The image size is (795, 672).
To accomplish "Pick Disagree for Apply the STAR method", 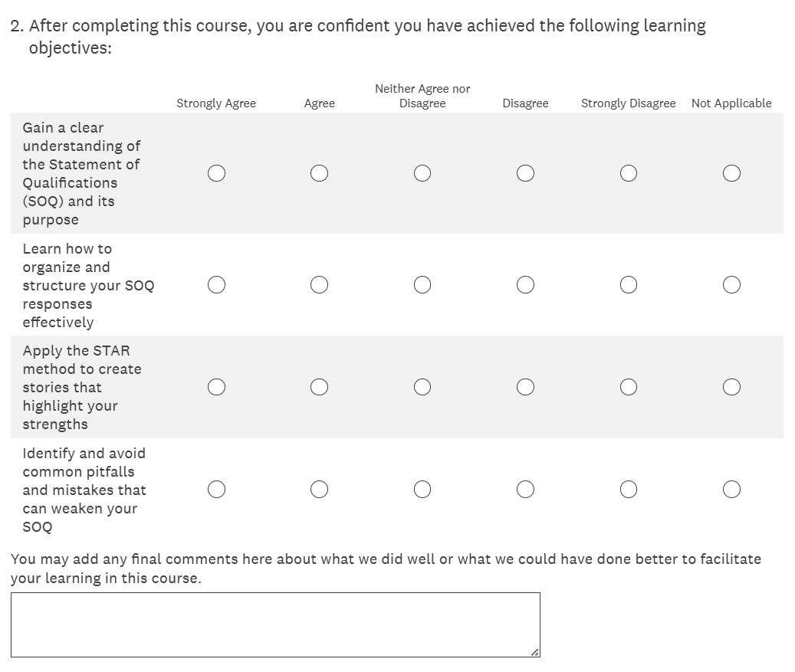I will point(525,387).
